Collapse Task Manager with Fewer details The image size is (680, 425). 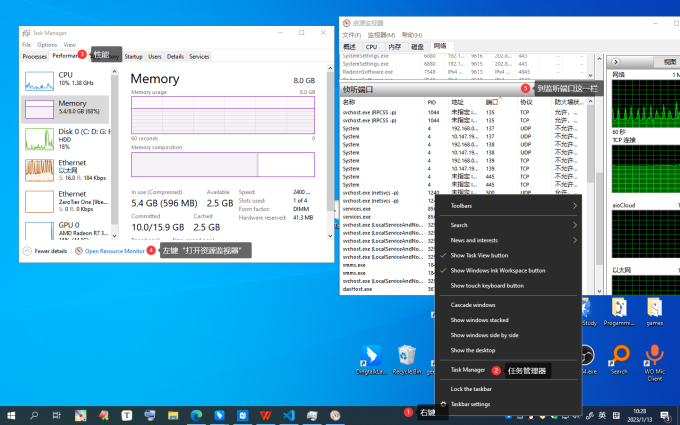click(x=45, y=251)
